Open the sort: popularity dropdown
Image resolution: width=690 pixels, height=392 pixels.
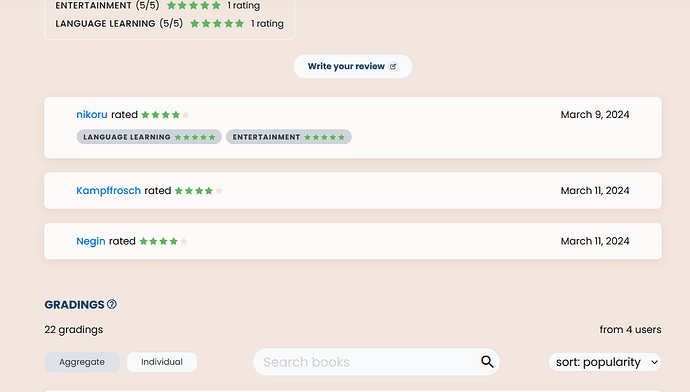pos(605,362)
